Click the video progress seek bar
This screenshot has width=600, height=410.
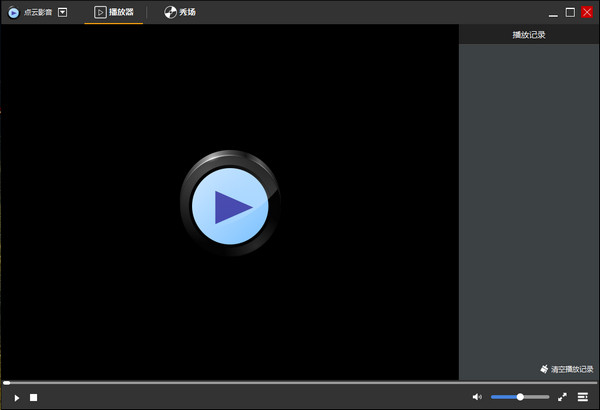point(300,382)
